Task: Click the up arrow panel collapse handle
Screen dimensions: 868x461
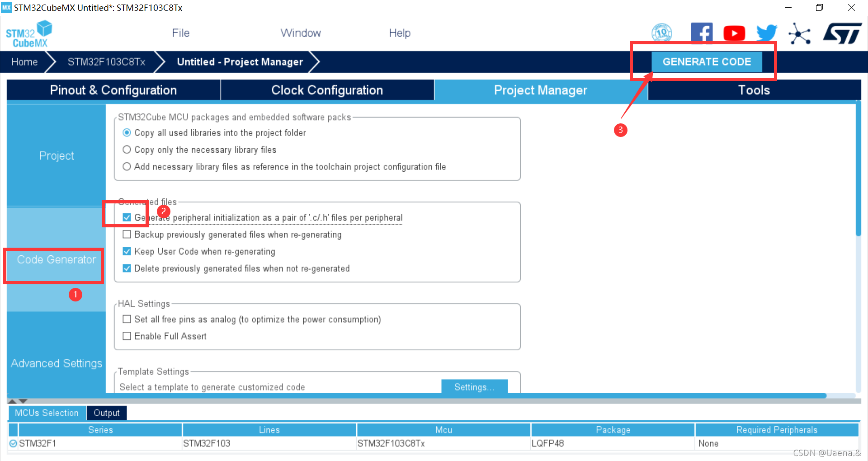Action: click(13, 401)
